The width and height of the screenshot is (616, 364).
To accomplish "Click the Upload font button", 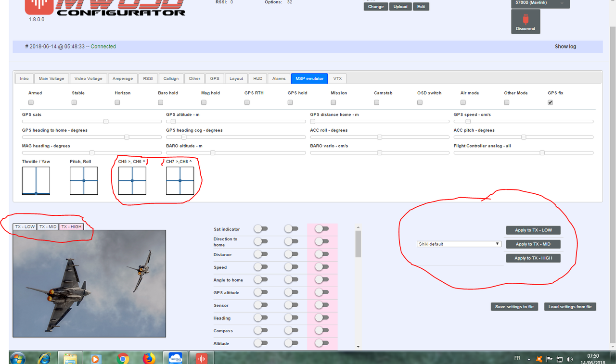I will pyautogui.click(x=400, y=7).
